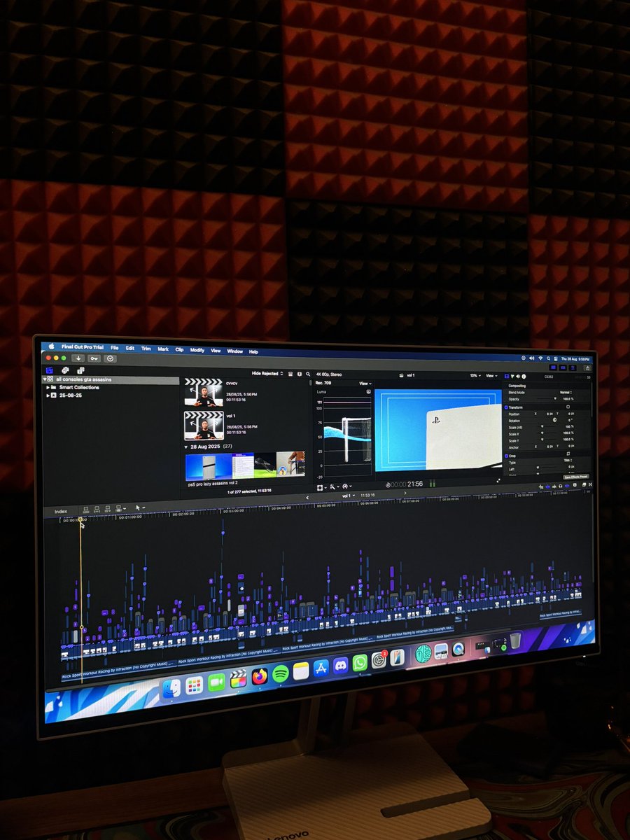630x840 pixels.
Task: Click Connect clip to primary storyline icon
Action: pyautogui.click(x=86, y=509)
